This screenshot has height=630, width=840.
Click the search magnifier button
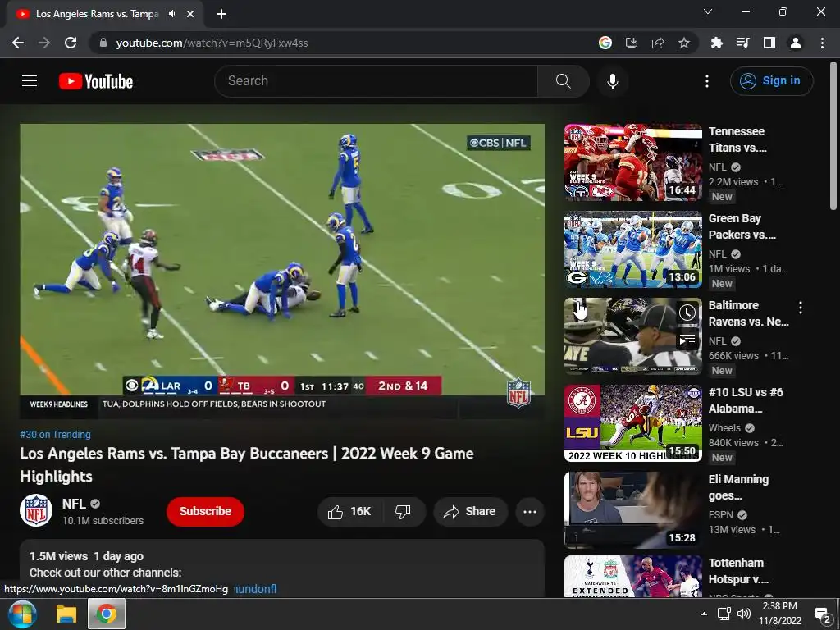(x=563, y=81)
